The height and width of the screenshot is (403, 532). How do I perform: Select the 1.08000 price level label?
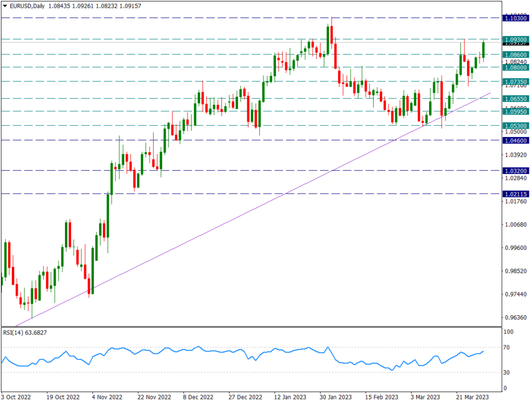tap(515, 68)
